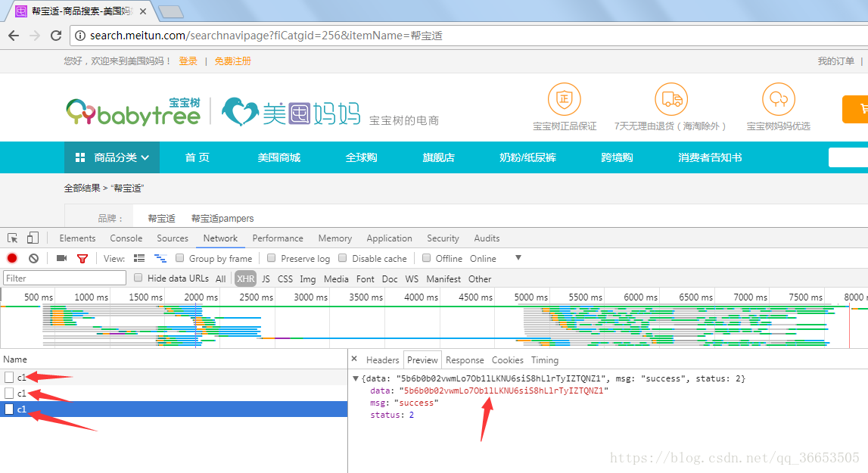Screen dimensions: 868x473
Task: Enable the Disable cache checkbox
Action: [x=343, y=258]
